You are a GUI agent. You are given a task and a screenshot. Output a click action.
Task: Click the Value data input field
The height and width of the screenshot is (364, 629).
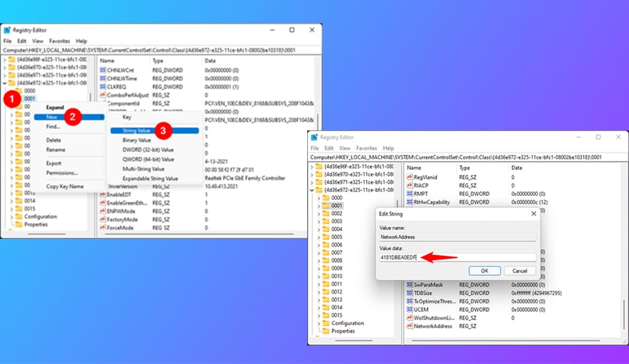click(458, 257)
